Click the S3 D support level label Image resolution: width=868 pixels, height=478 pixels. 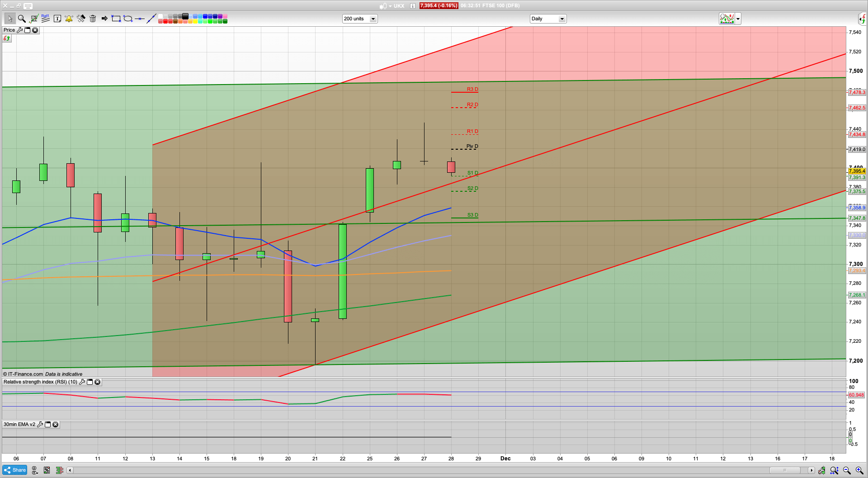coord(472,215)
